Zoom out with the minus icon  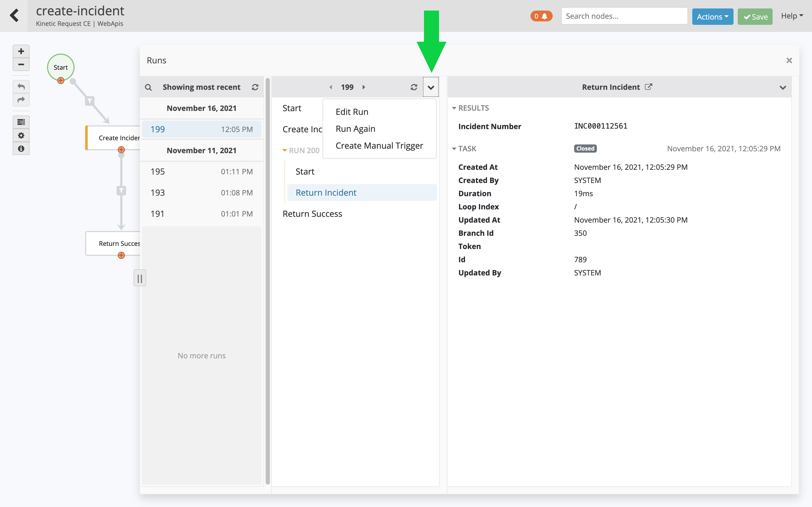pyautogui.click(x=21, y=64)
